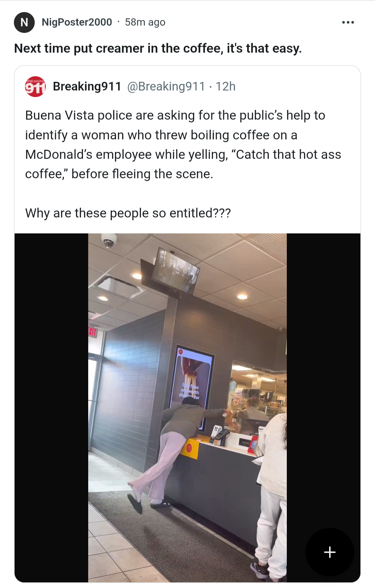Tap the right black bar above plus button

click(x=324, y=378)
